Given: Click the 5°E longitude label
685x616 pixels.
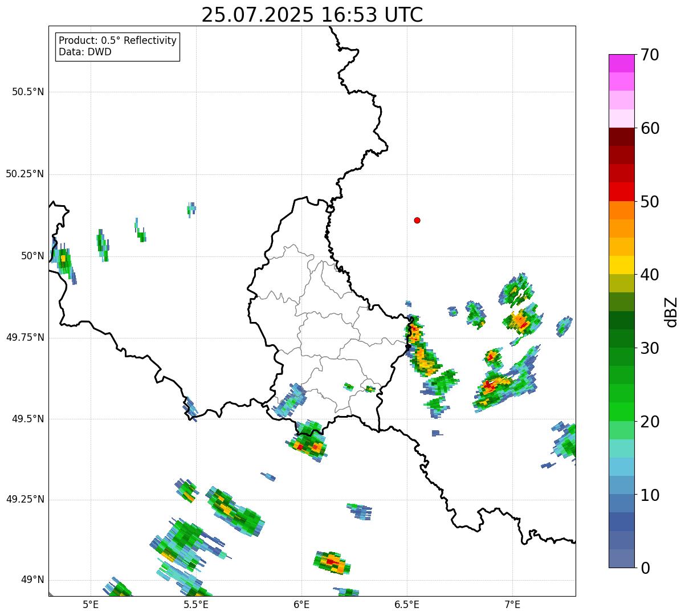Looking at the screenshot, I should (x=91, y=605).
